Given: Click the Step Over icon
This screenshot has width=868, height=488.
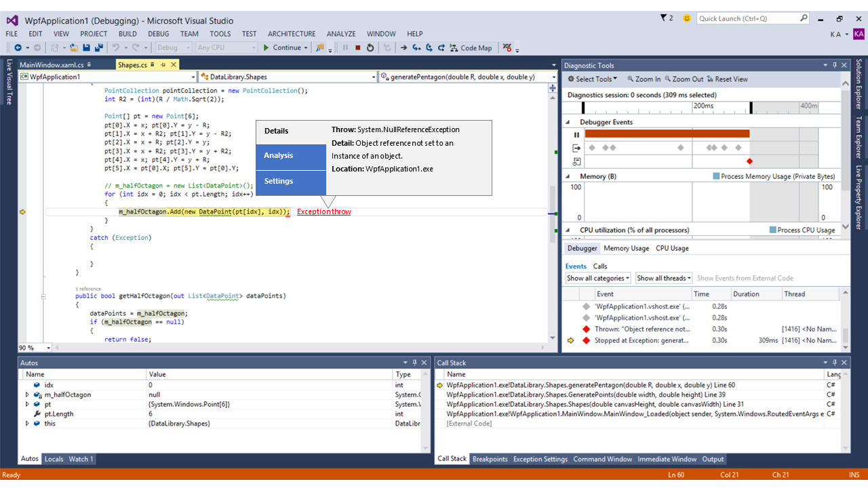Looking at the screenshot, I should click(x=429, y=47).
